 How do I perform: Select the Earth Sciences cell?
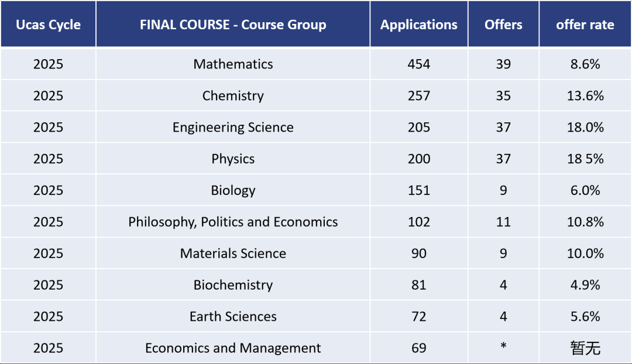click(x=233, y=317)
